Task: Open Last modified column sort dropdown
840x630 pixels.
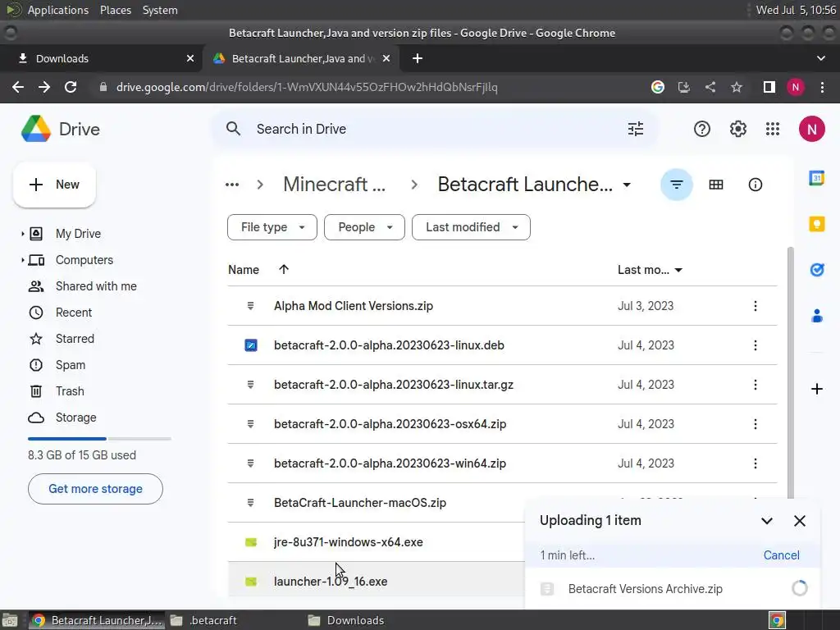Action: [678, 270]
